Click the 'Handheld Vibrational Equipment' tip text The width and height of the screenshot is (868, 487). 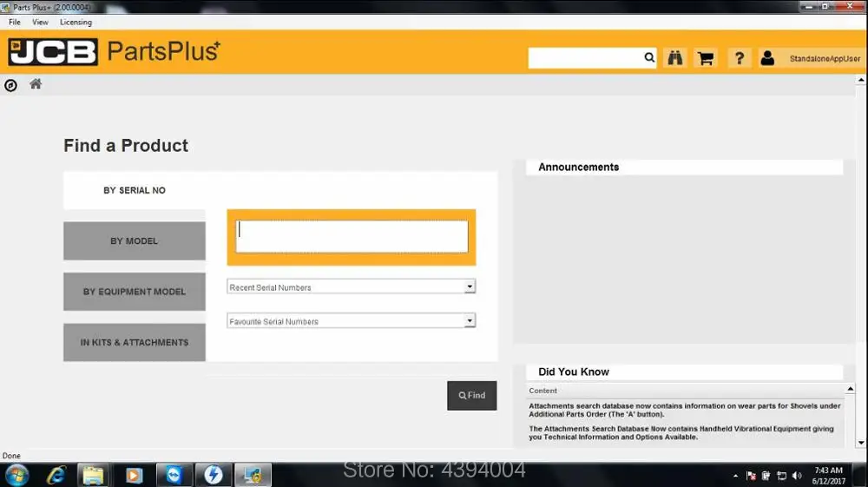681,433
